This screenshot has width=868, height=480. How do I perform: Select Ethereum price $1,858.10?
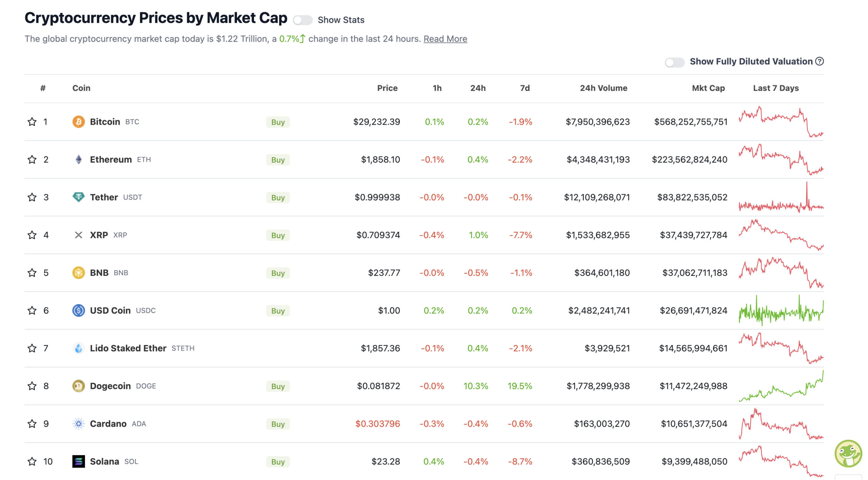click(380, 159)
